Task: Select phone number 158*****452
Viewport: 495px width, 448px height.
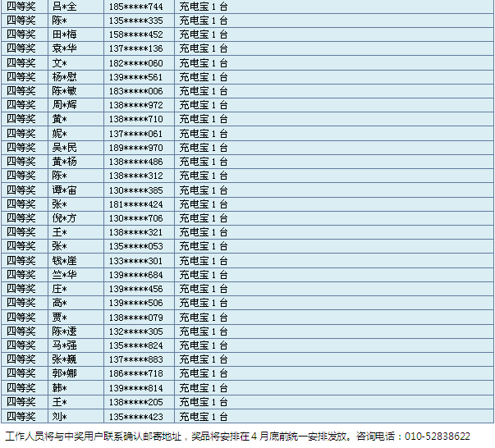Action: pos(136,34)
